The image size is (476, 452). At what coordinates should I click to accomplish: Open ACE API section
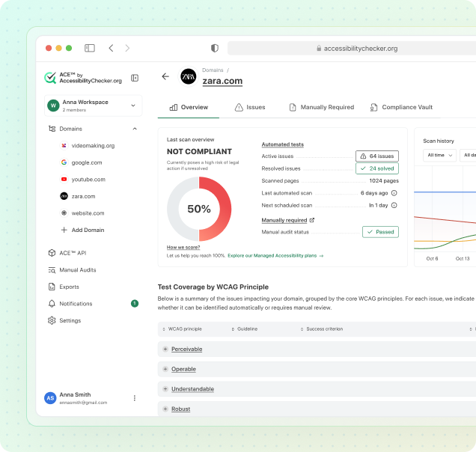tap(67, 253)
